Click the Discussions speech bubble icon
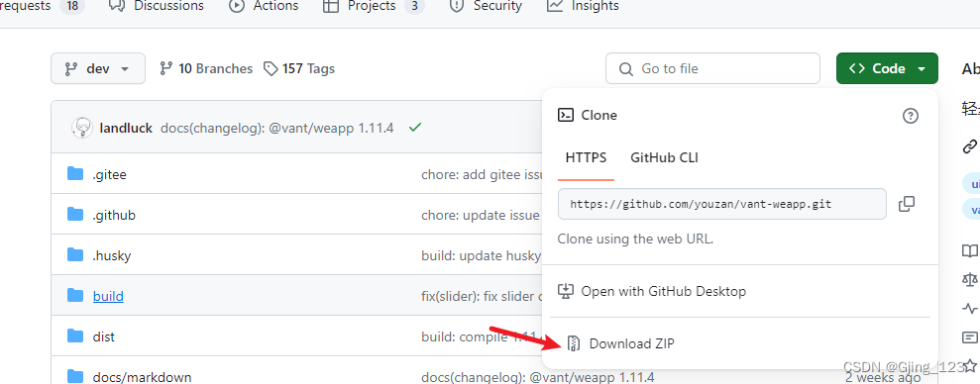Image resolution: width=980 pixels, height=384 pixels. tap(117, 6)
